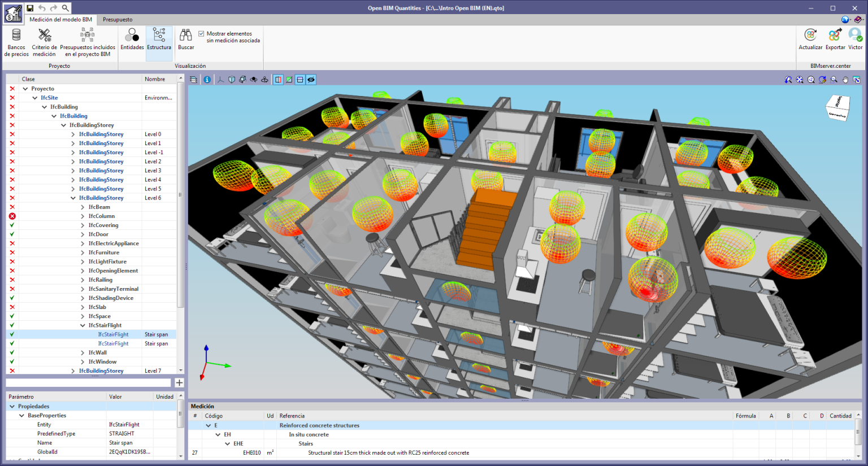
Task: Toggle section plane display in the viewport toolbar
Action: pos(277,80)
